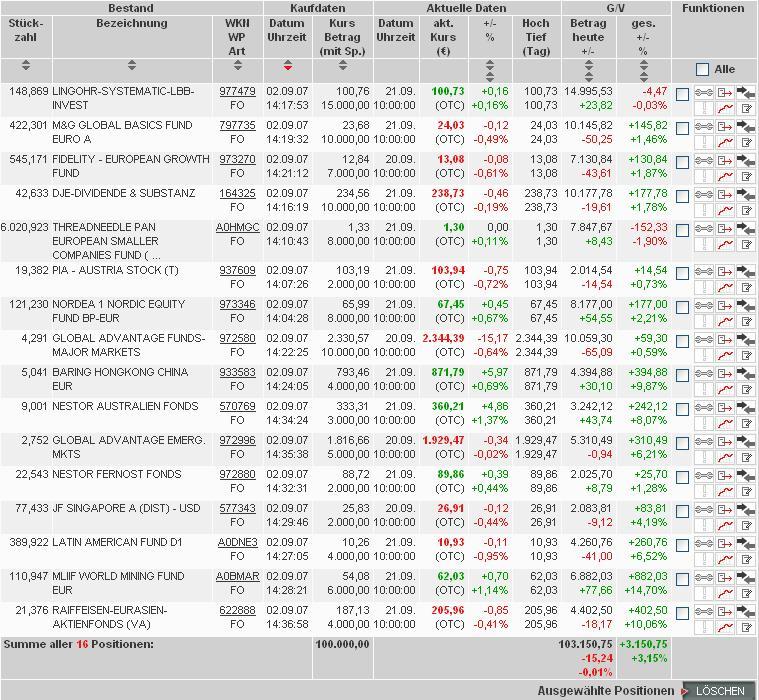Sort by Bezeichnung using its sort arrows

pyautogui.click(x=132, y=65)
